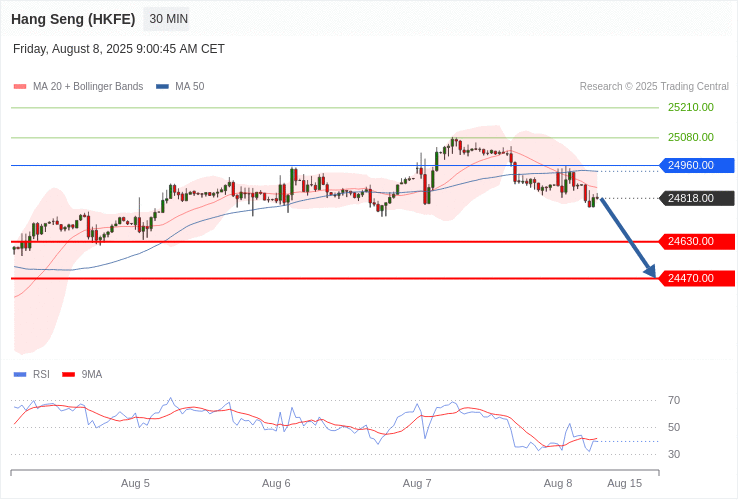Image resolution: width=738 pixels, height=500 pixels.
Task: Click the RSI 70 level label
Action: [x=674, y=401]
